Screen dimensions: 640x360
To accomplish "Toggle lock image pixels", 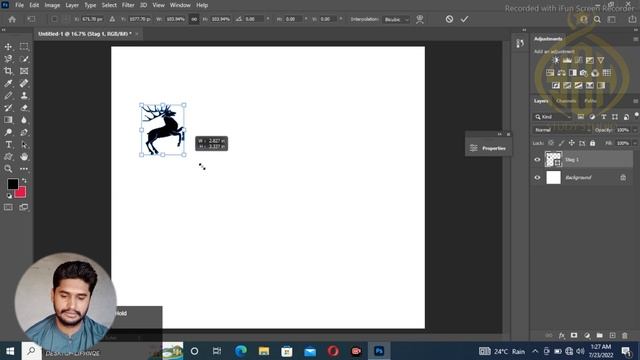I will (x=562, y=143).
